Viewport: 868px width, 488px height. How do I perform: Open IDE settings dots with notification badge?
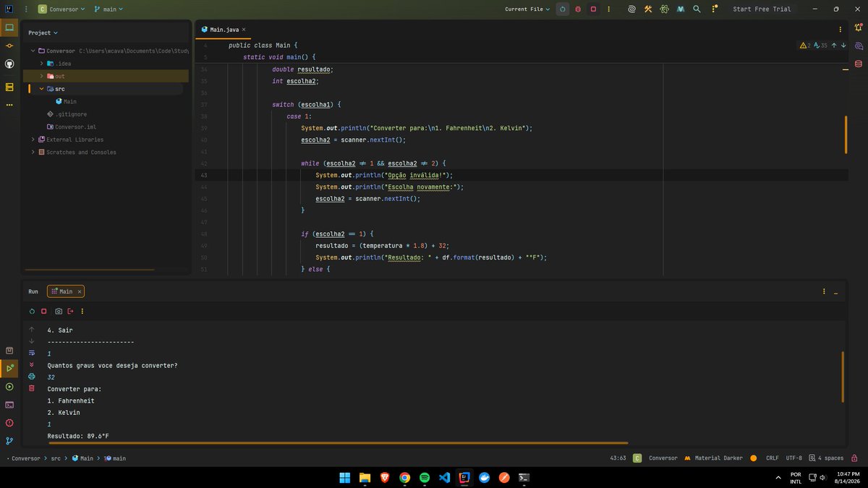pyautogui.click(x=714, y=9)
